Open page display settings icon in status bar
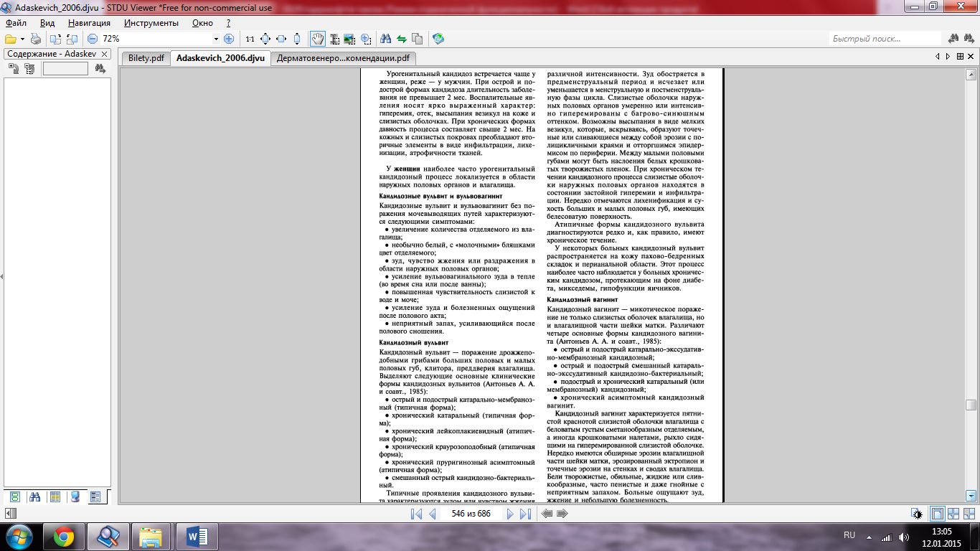980x551 pixels. coord(917,514)
